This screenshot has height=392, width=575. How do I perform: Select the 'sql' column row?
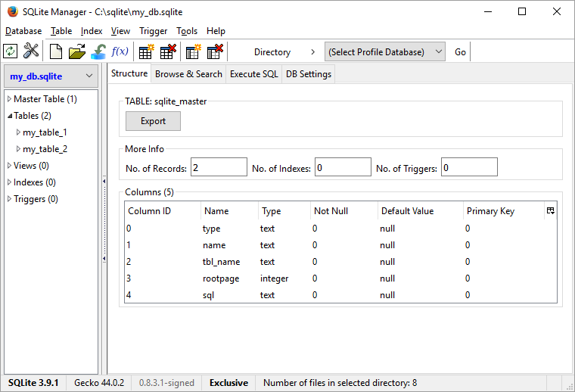point(340,295)
